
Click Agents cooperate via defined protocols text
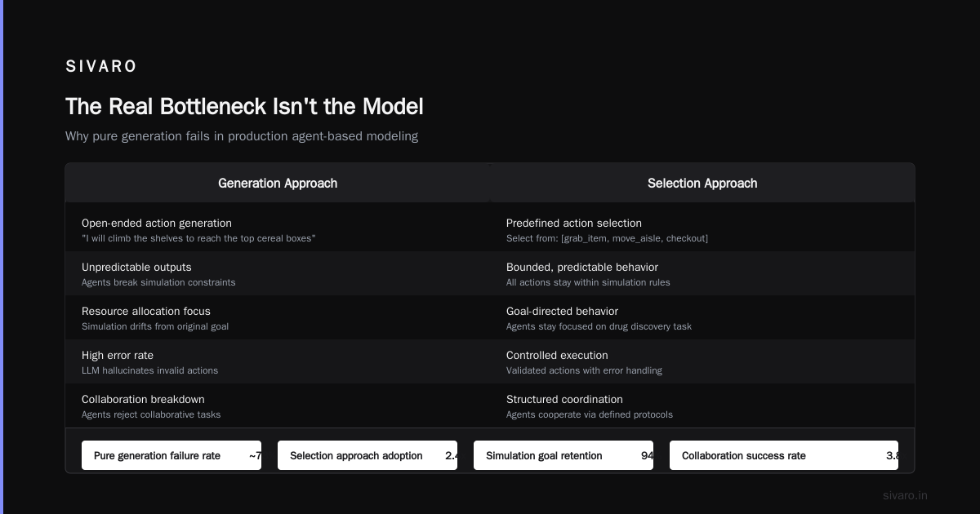coord(590,414)
